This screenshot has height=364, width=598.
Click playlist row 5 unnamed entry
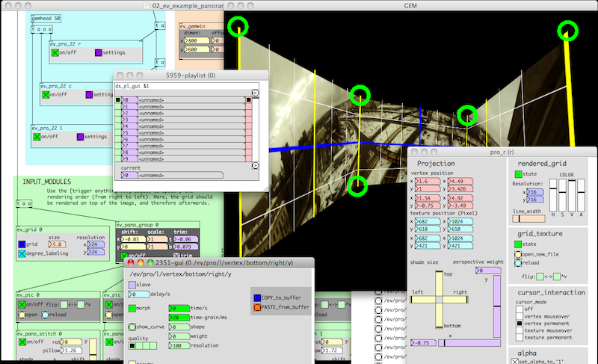tap(192, 132)
